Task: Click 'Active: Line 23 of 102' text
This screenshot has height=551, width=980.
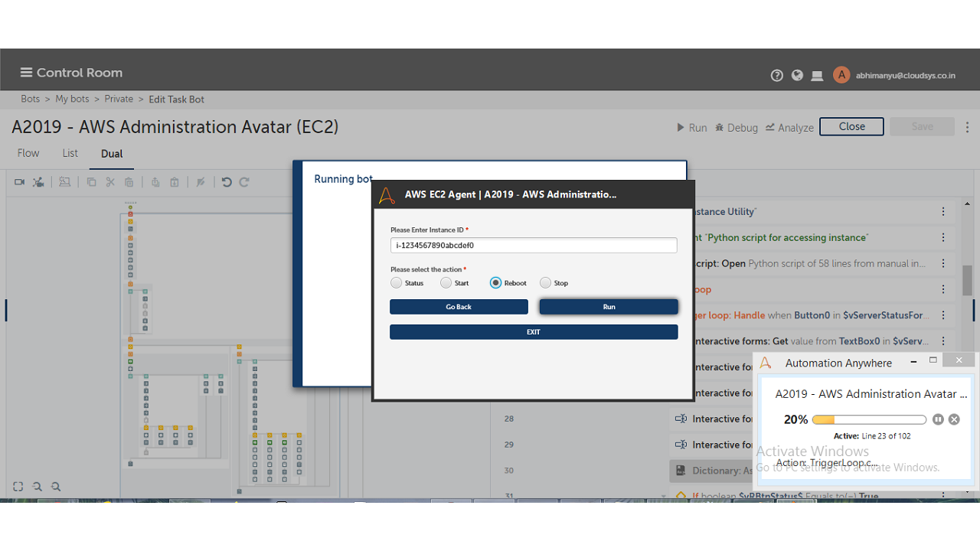Action: (872, 436)
